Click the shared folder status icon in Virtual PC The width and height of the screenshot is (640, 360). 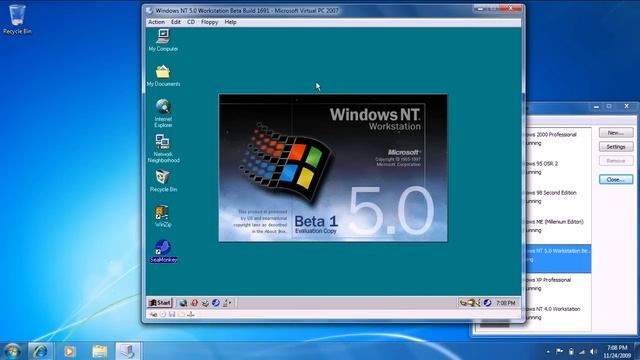pos(181,314)
